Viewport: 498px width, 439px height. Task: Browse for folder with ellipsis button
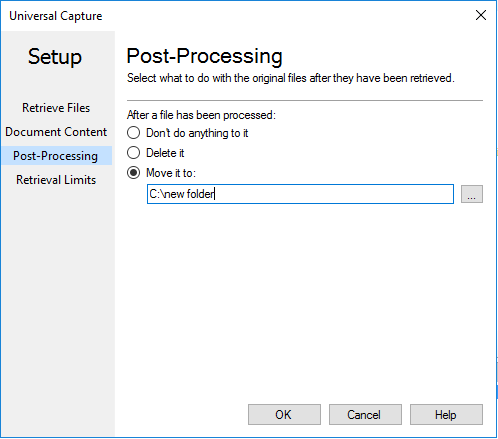pyautogui.click(x=472, y=194)
